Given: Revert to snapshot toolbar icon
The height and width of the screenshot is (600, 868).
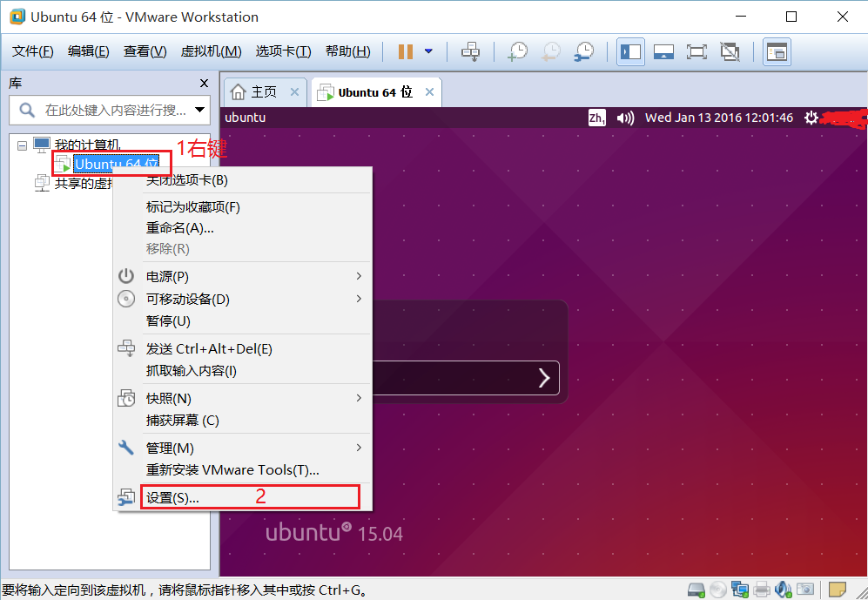Looking at the screenshot, I should coord(551,51).
